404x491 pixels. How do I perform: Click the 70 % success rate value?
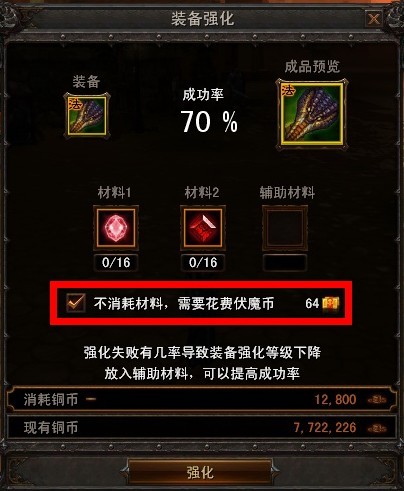tap(209, 122)
